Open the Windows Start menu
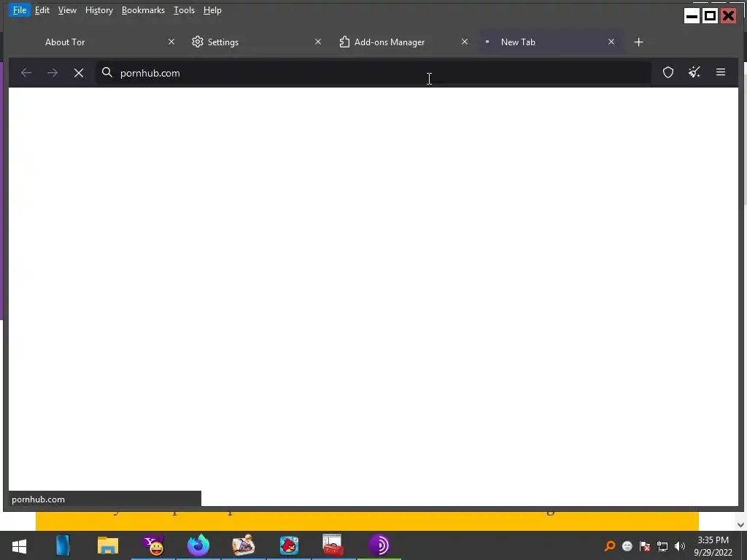 (19, 545)
